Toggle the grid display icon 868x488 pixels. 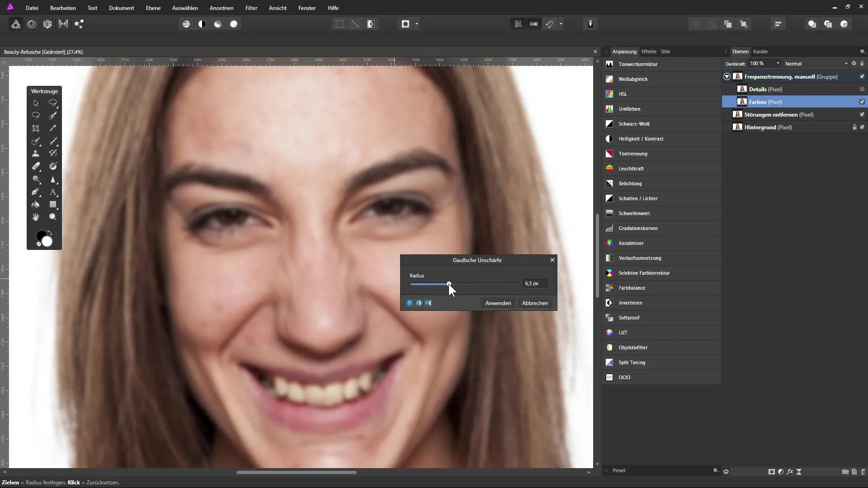click(518, 24)
